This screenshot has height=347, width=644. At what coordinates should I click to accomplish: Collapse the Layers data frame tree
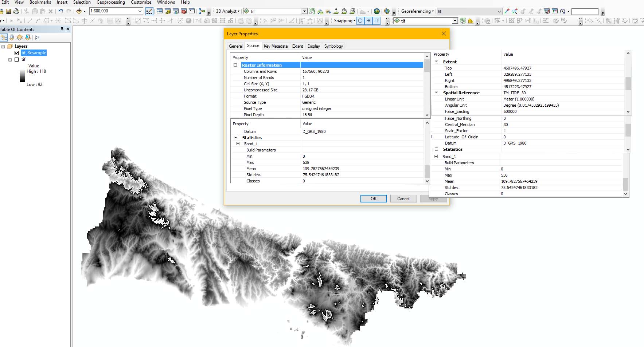pyautogui.click(x=3, y=47)
